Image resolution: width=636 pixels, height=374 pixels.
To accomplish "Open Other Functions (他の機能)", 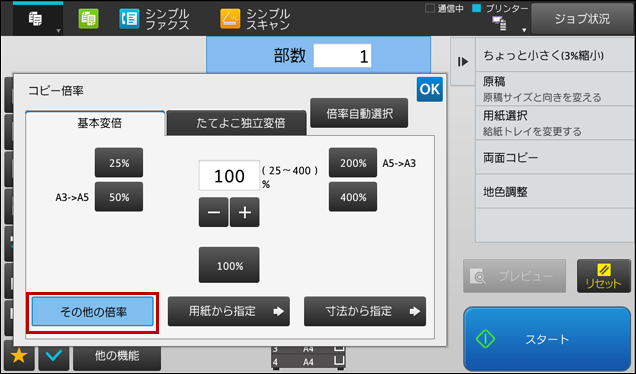I will (x=117, y=356).
